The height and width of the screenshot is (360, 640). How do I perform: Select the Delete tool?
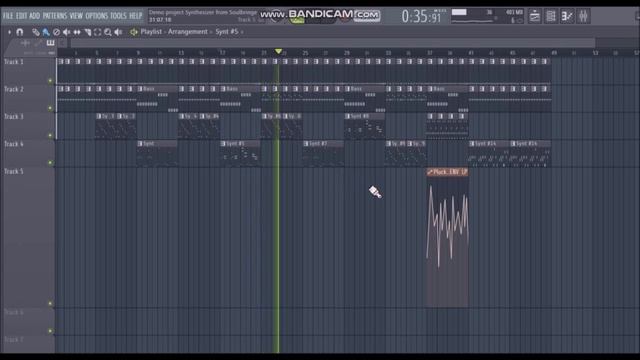56,32
